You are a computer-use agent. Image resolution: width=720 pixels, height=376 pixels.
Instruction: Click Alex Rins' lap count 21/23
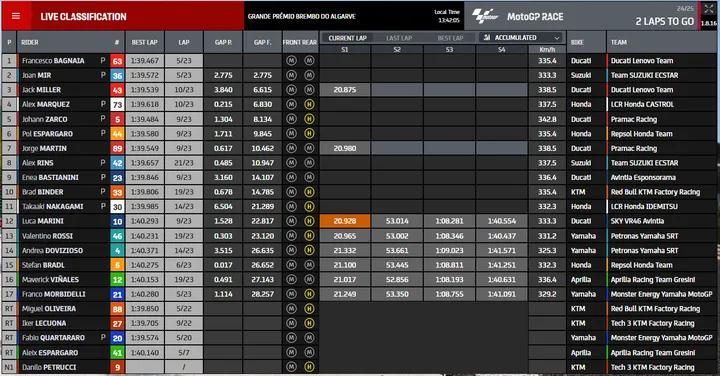(x=184, y=163)
